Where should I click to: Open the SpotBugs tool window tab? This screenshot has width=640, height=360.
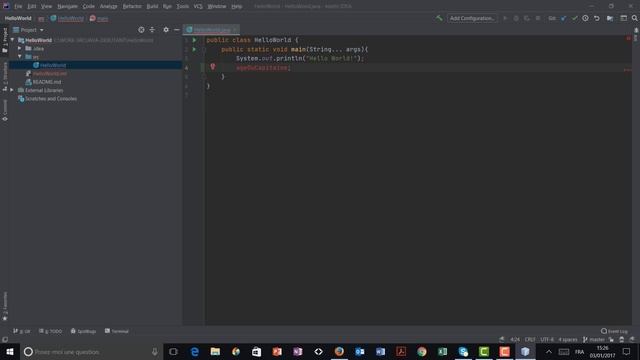[83, 331]
